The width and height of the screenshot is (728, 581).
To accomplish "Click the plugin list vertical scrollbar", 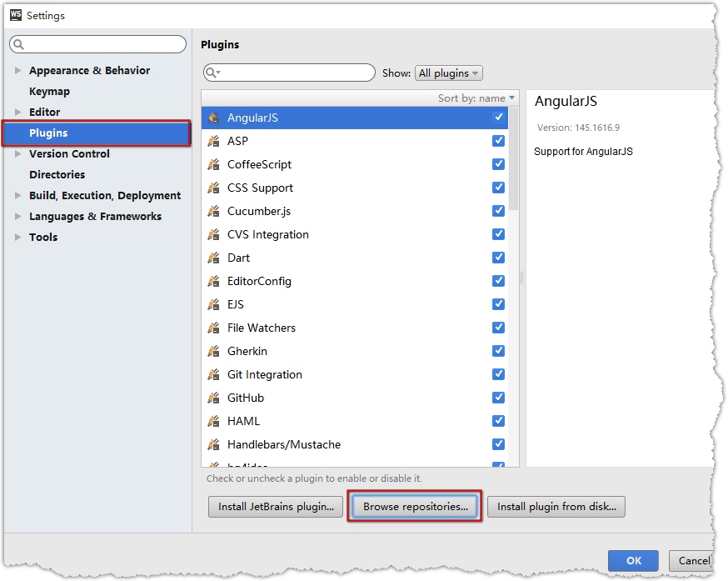I will pyautogui.click(x=513, y=159).
